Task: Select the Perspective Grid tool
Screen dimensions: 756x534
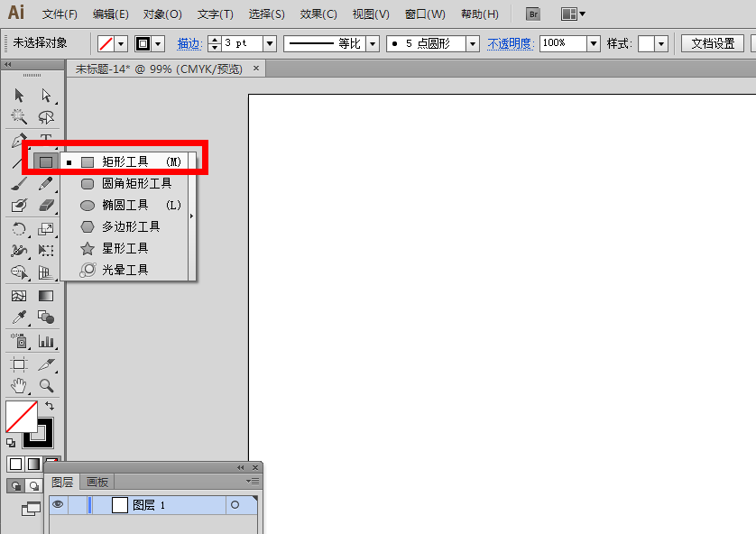Action: coord(46,272)
